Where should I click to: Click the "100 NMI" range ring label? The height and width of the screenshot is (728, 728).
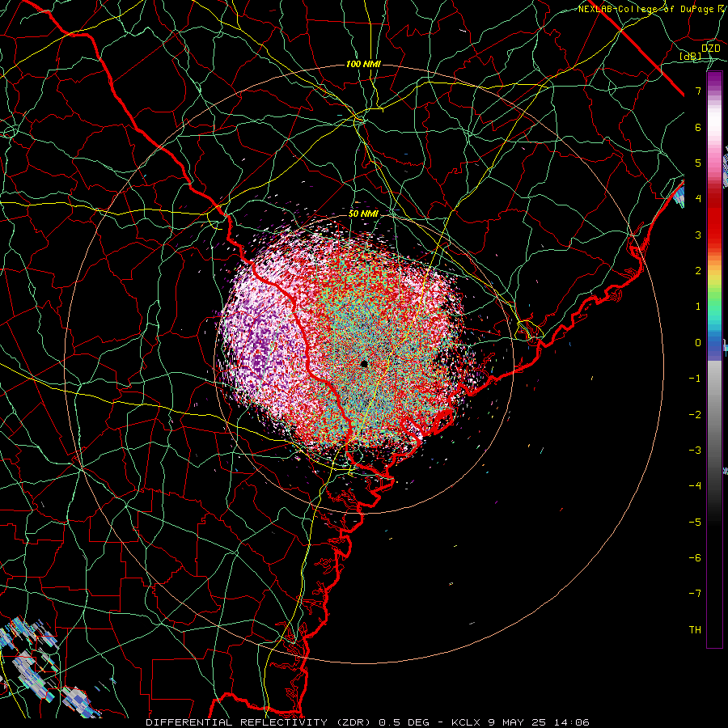[363, 64]
